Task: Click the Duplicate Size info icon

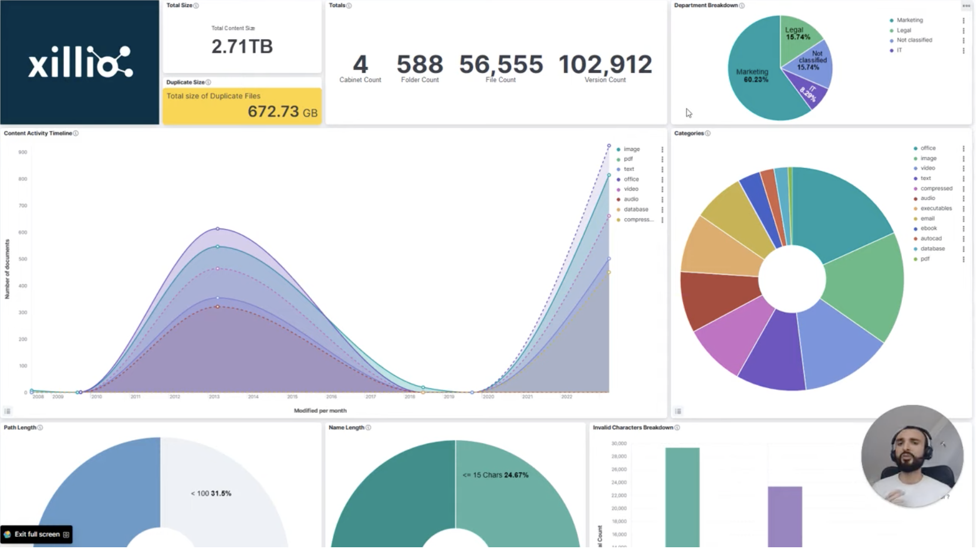Action: [x=208, y=83]
